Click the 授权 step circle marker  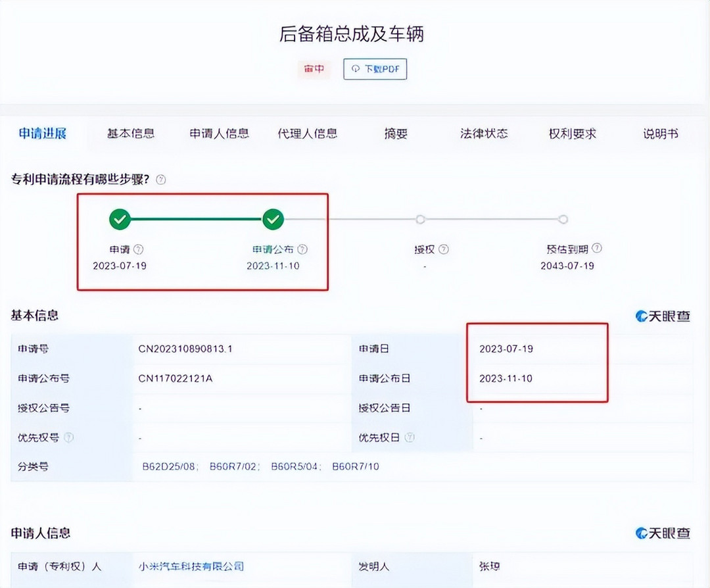coord(420,219)
